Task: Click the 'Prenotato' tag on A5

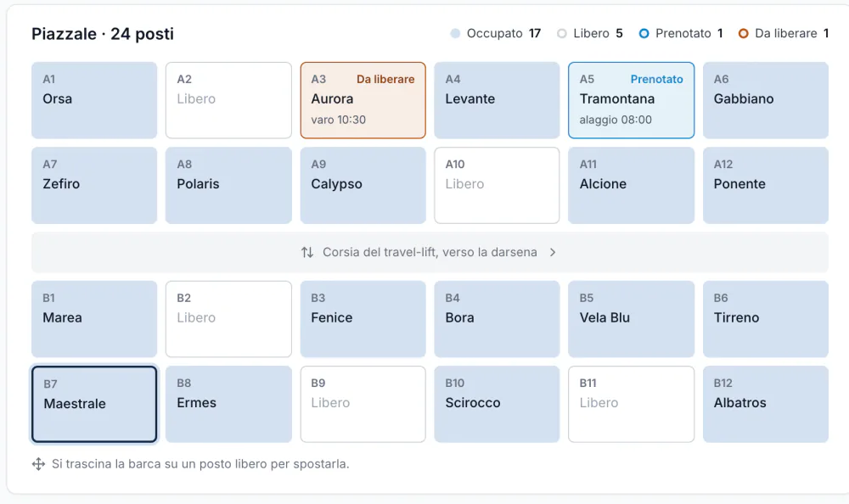Action: tap(657, 79)
